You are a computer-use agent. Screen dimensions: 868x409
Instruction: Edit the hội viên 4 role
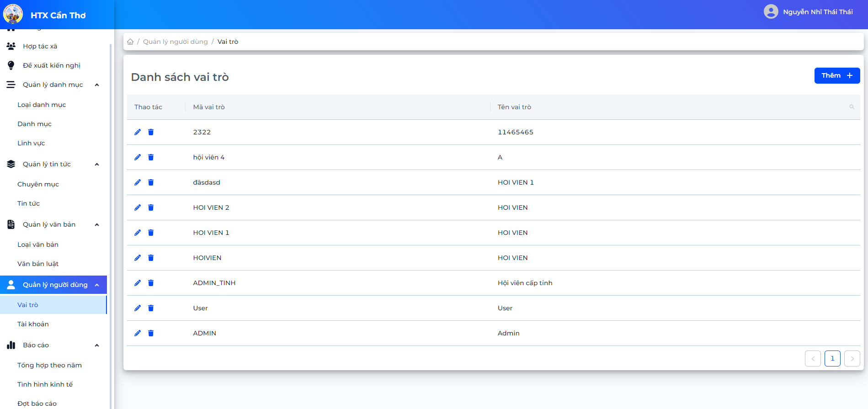point(138,157)
